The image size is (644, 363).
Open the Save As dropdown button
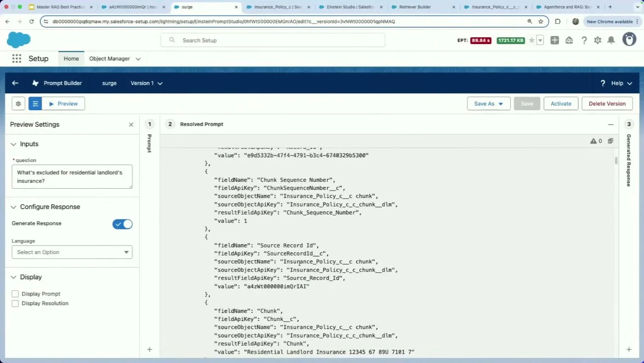(489, 103)
